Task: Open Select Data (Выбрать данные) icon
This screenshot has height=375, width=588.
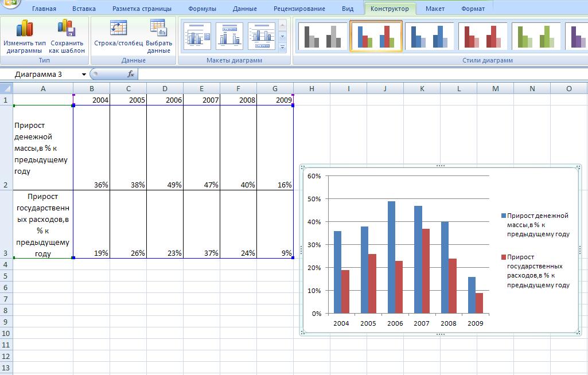Action: point(159,36)
